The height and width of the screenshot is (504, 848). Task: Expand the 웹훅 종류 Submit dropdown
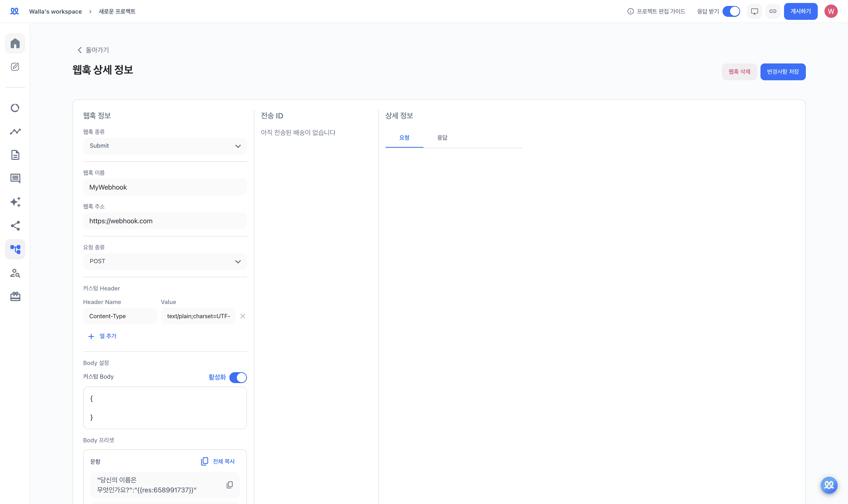(165, 146)
